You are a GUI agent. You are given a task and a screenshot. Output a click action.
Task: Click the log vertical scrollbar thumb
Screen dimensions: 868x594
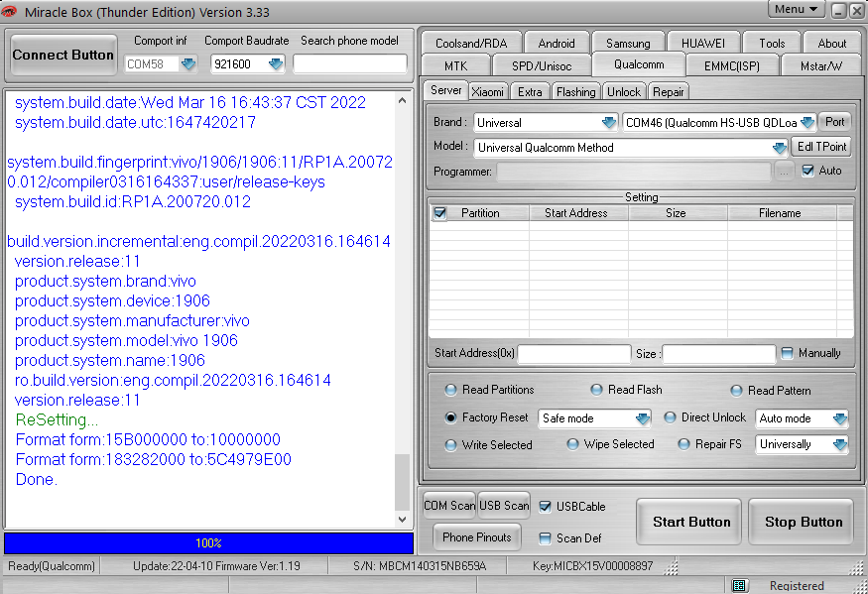[403, 482]
